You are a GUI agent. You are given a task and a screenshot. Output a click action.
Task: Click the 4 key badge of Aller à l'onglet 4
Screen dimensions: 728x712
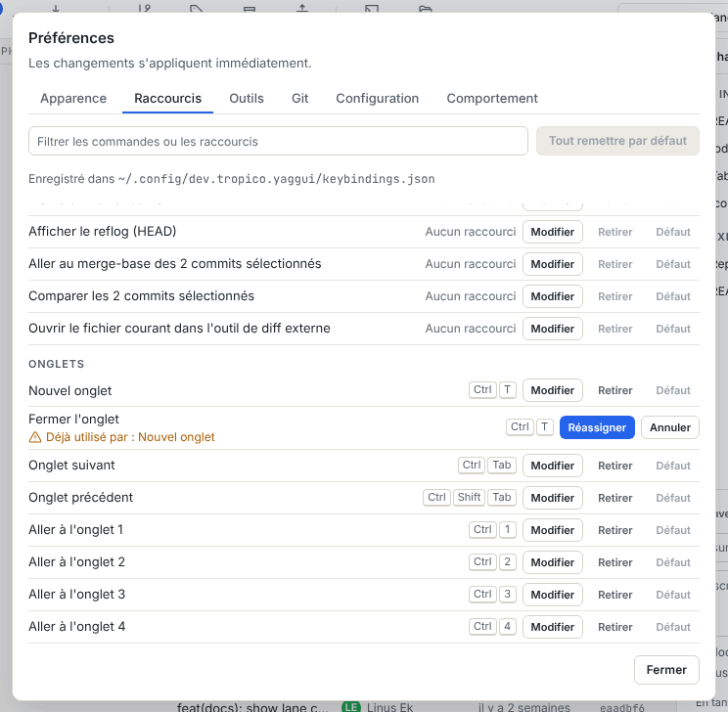(508, 627)
